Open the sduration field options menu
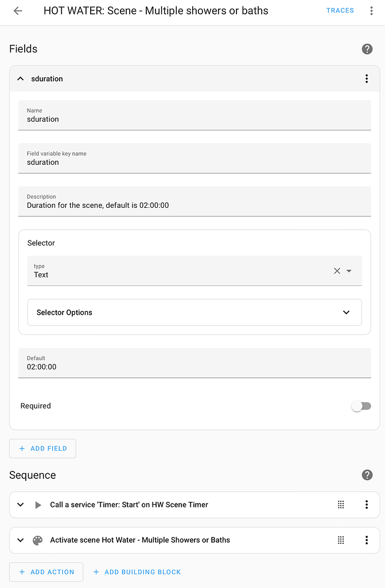Screen dimensions: 385x588 tap(367, 79)
